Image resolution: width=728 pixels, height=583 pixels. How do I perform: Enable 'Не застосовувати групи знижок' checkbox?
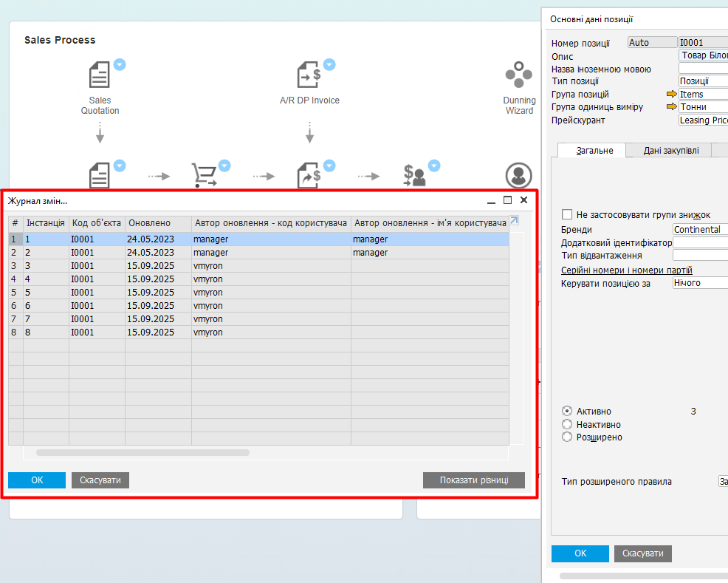click(x=567, y=214)
